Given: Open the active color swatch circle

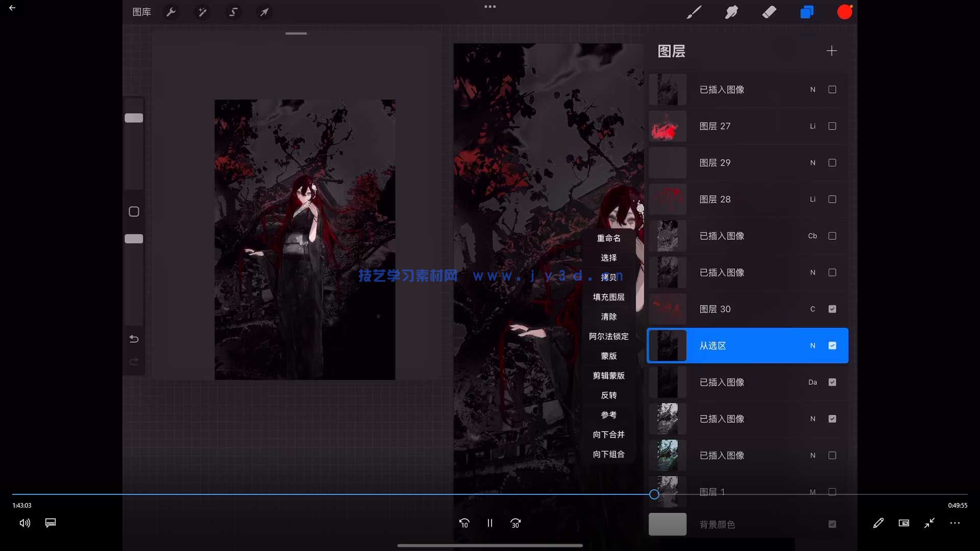Looking at the screenshot, I should click(845, 12).
